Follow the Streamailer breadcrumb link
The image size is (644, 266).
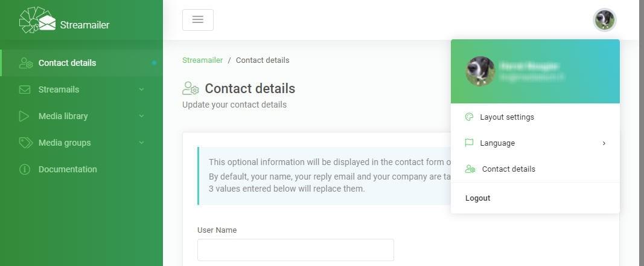(x=202, y=60)
